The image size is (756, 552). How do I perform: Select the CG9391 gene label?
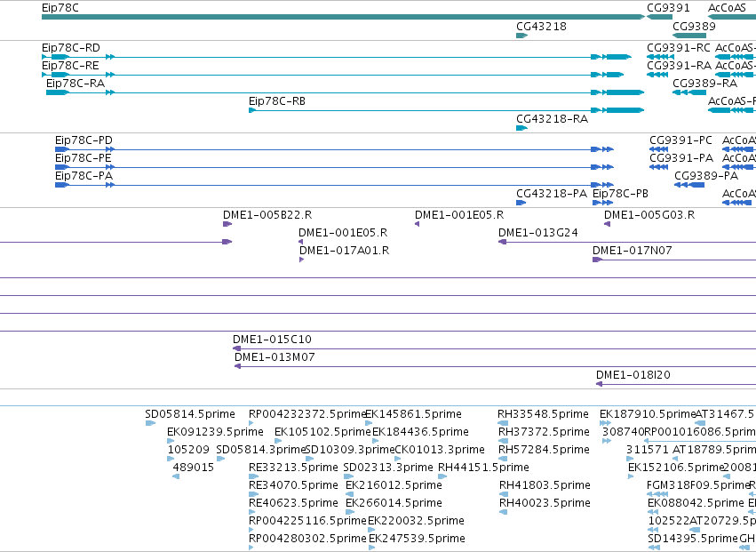coord(668,8)
